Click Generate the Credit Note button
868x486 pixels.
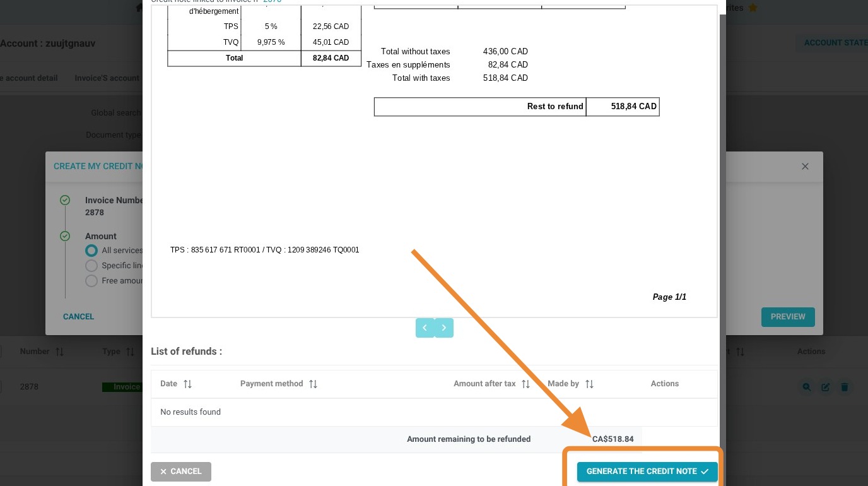pos(647,471)
